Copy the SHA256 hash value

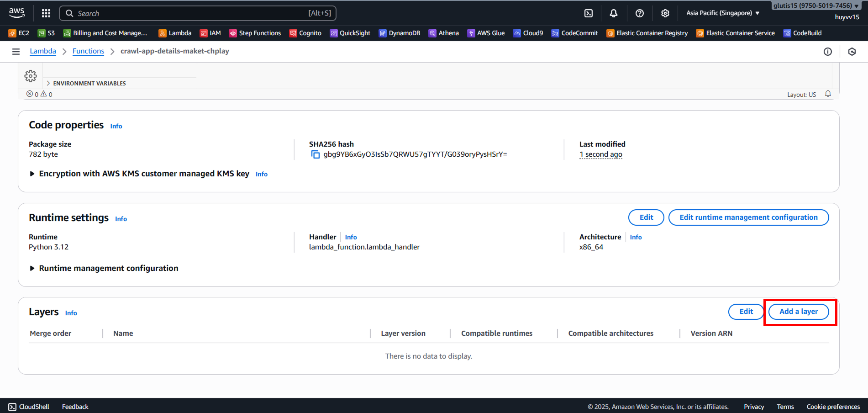point(315,154)
